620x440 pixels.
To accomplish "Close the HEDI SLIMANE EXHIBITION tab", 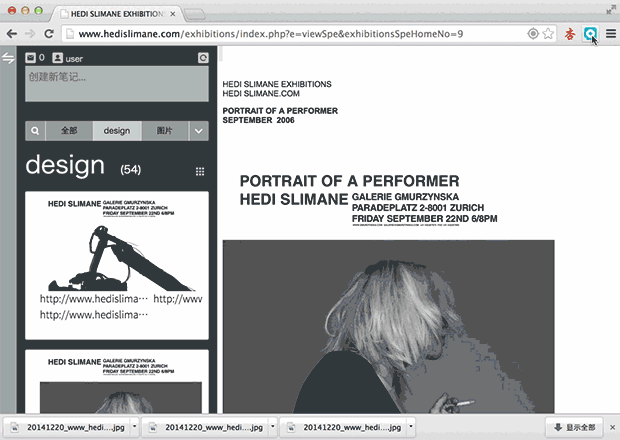I will click(173, 14).
